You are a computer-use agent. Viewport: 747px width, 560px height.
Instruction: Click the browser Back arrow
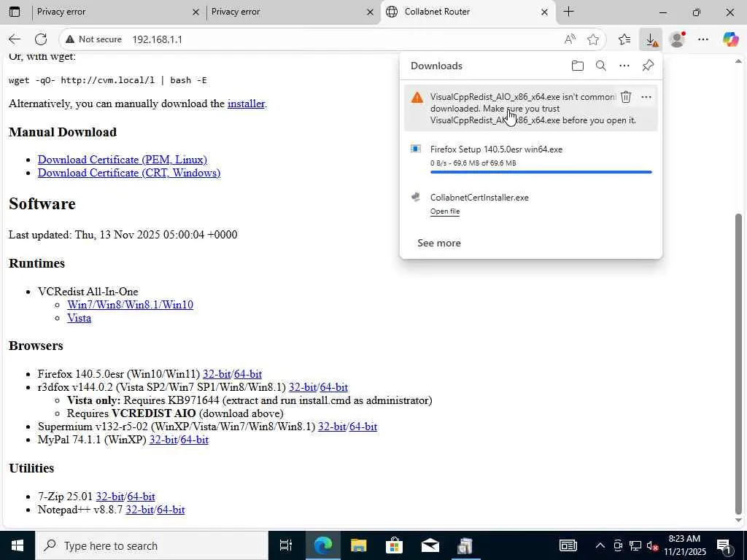point(15,39)
